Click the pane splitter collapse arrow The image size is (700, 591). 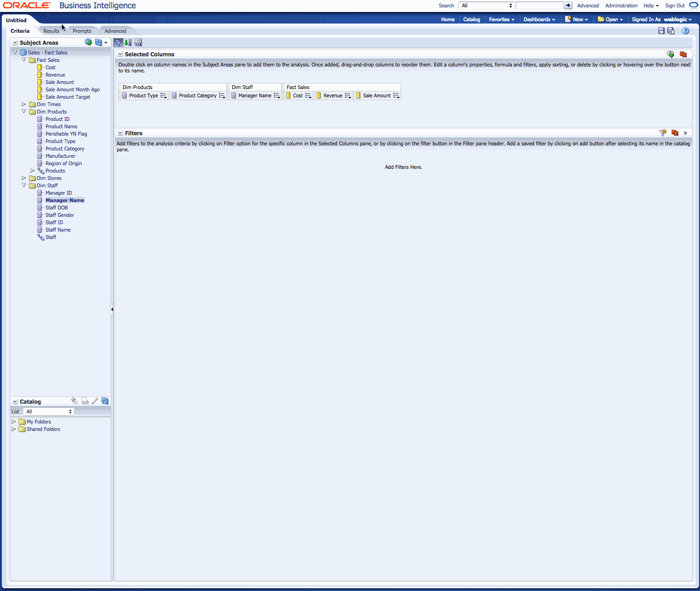[x=112, y=309]
